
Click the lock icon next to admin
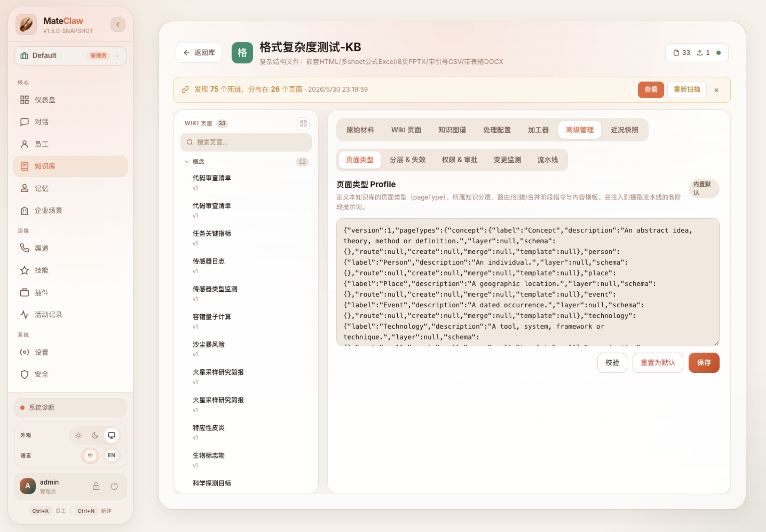click(96, 486)
